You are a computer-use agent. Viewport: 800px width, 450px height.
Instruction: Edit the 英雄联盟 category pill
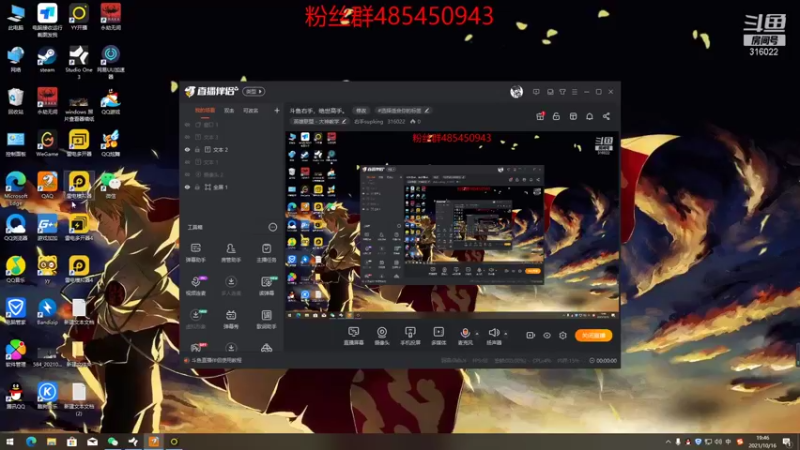point(320,121)
